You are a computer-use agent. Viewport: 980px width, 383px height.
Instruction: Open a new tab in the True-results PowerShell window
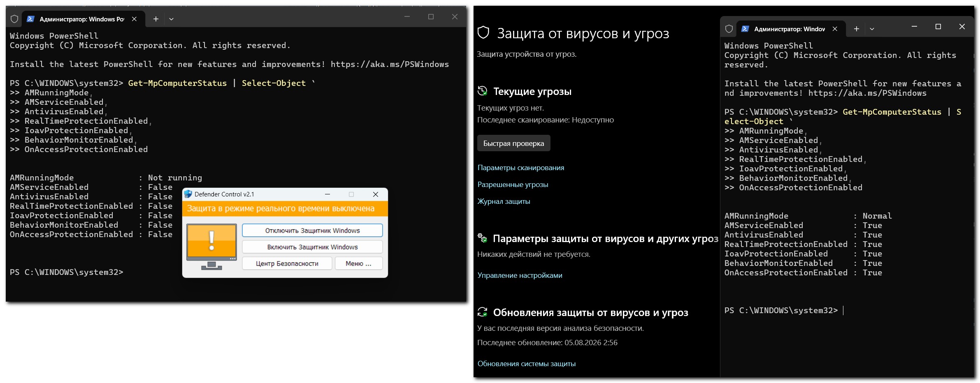click(x=857, y=29)
